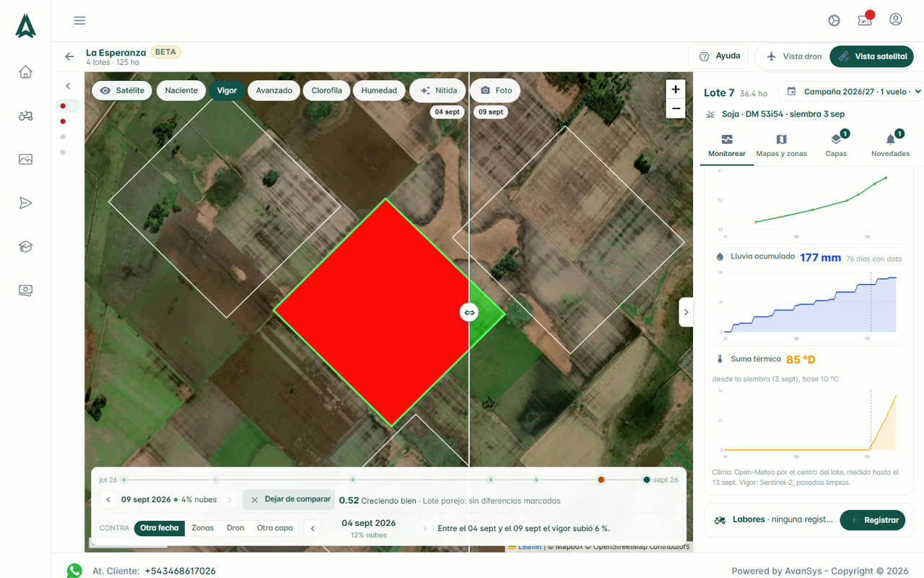Select the last timeline marker near sept 26

[646, 480]
